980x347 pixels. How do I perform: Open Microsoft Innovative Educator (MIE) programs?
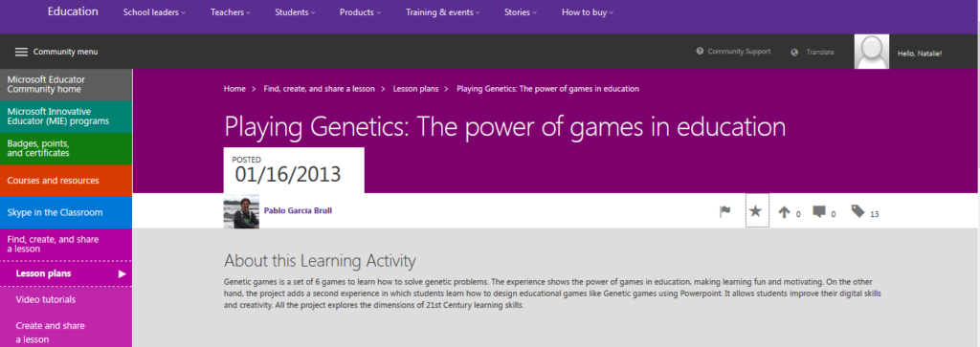point(66,117)
